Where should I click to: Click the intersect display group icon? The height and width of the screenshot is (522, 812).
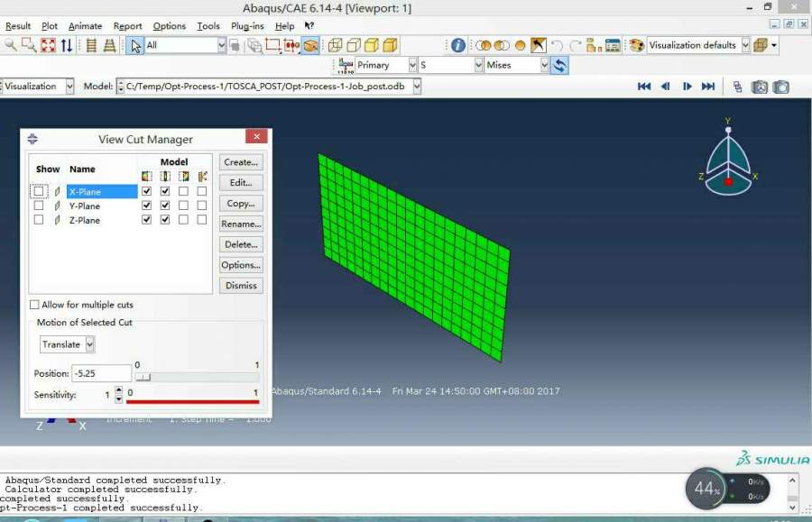coord(502,45)
